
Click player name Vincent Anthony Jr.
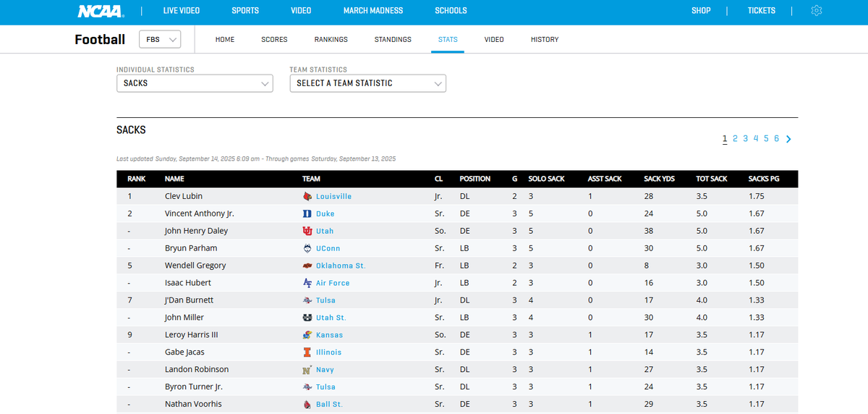[200, 214]
